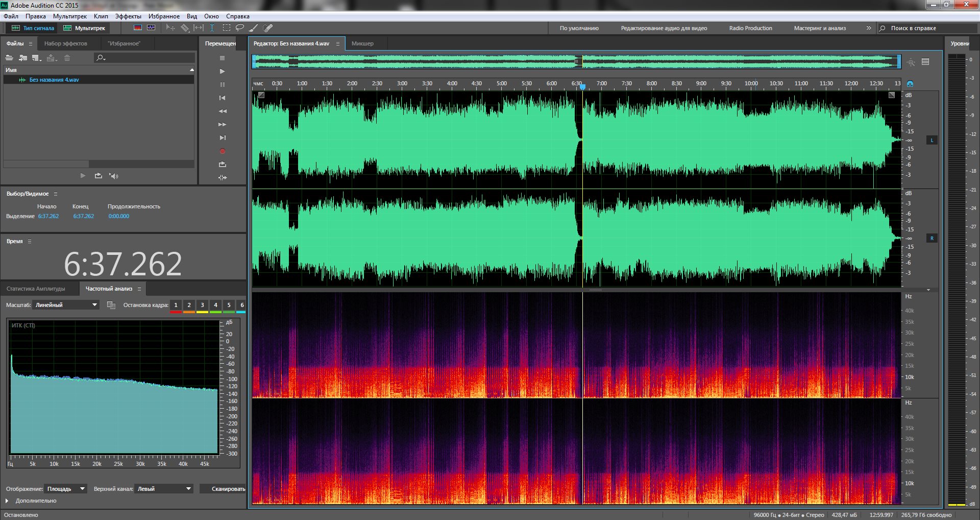
Task: Expand the Дополнительно advanced section
Action: [x=7, y=501]
